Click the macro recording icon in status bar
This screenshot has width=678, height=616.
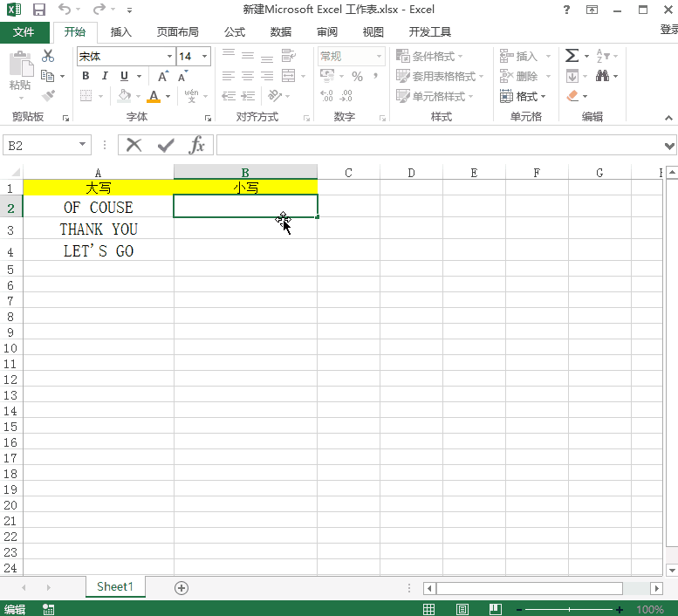click(49, 610)
